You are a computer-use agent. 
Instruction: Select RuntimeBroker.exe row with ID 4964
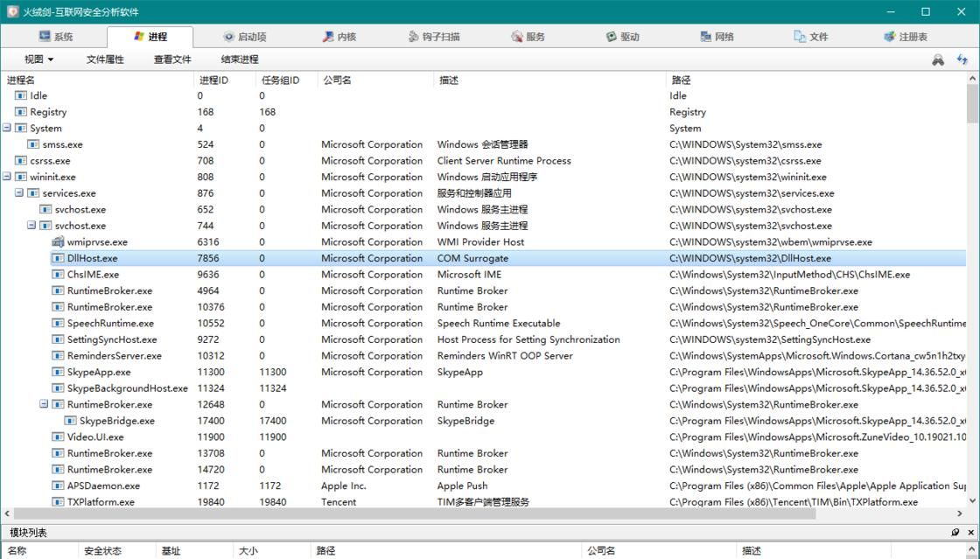484,290
